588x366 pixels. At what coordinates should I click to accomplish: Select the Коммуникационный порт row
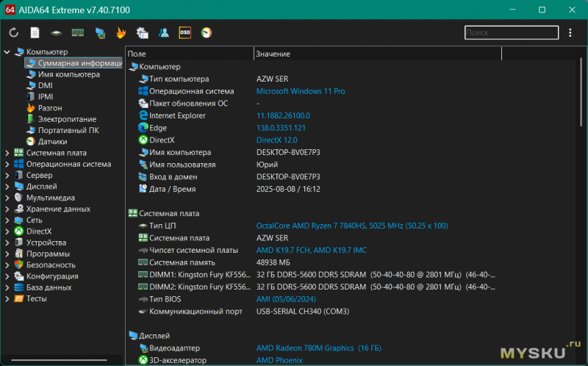pos(351,312)
